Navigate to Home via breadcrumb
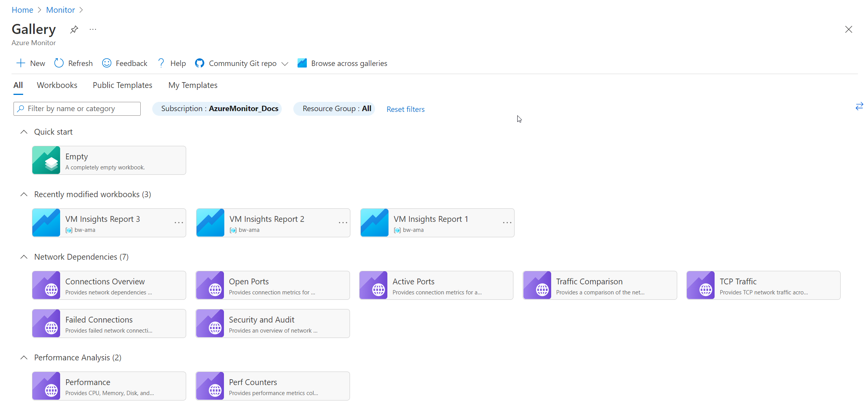The width and height of the screenshot is (868, 419). (x=22, y=10)
